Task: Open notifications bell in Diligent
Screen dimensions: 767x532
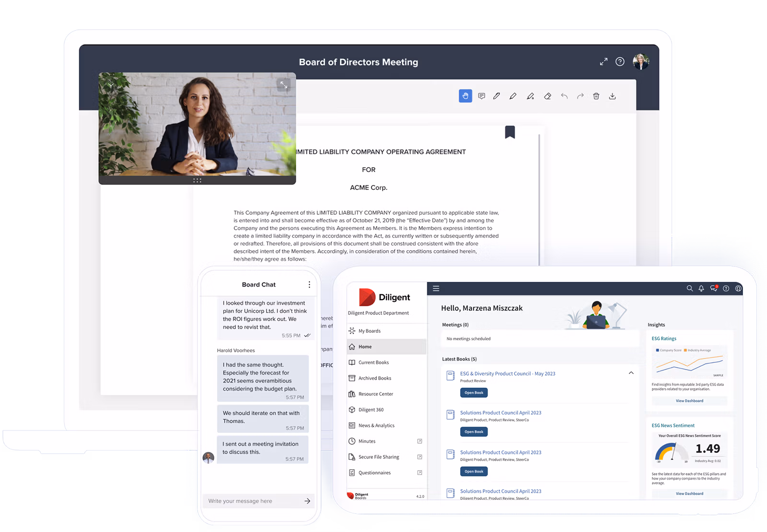Action: 701,289
